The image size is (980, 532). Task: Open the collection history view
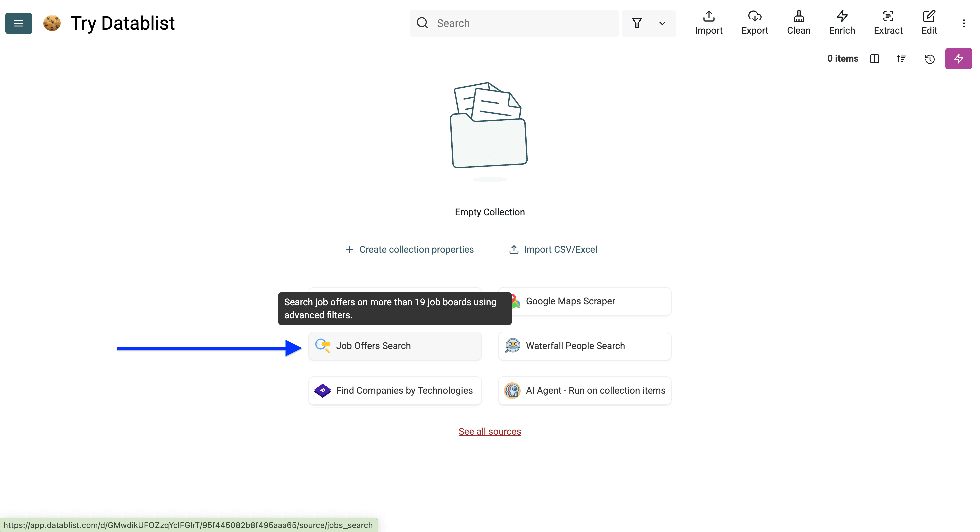pyautogui.click(x=929, y=59)
